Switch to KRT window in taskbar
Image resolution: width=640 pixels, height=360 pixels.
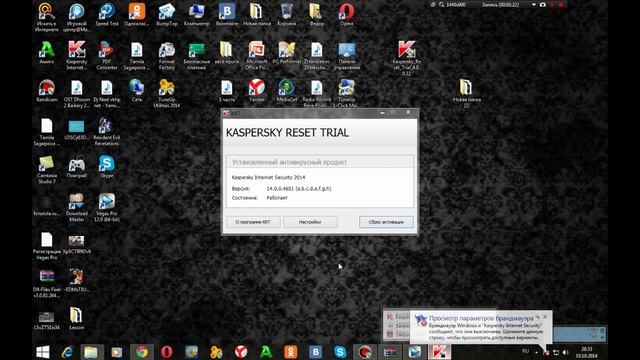439,352
